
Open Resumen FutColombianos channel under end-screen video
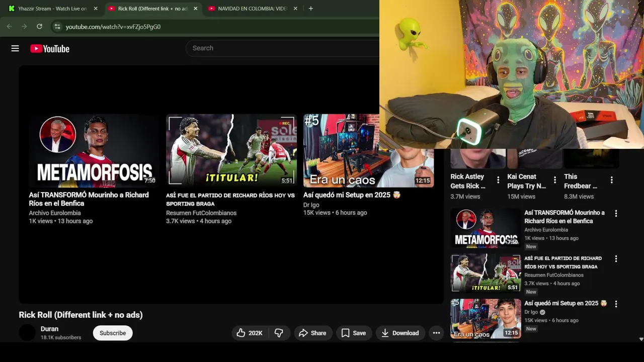[201, 213]
